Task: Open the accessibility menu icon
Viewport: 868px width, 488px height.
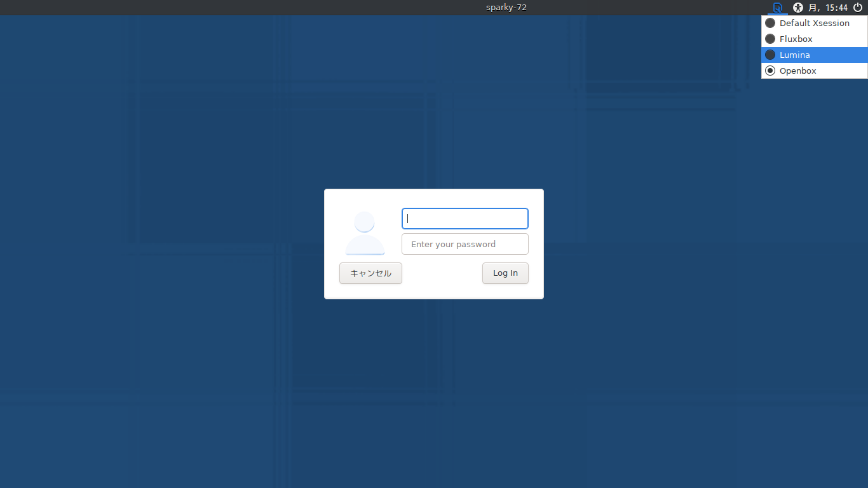Action: click(x=798, y=8)
